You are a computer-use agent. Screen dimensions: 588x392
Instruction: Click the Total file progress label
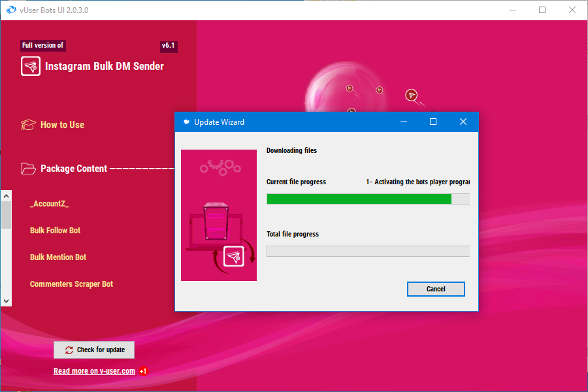click(x=293, y=234)
